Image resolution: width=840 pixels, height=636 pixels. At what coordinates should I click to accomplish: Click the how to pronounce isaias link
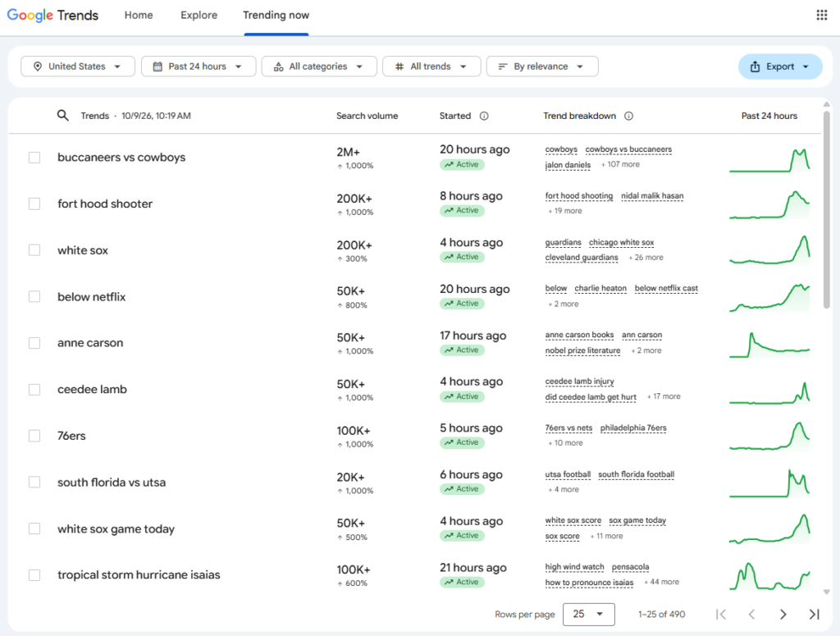[x=589, y=583]
